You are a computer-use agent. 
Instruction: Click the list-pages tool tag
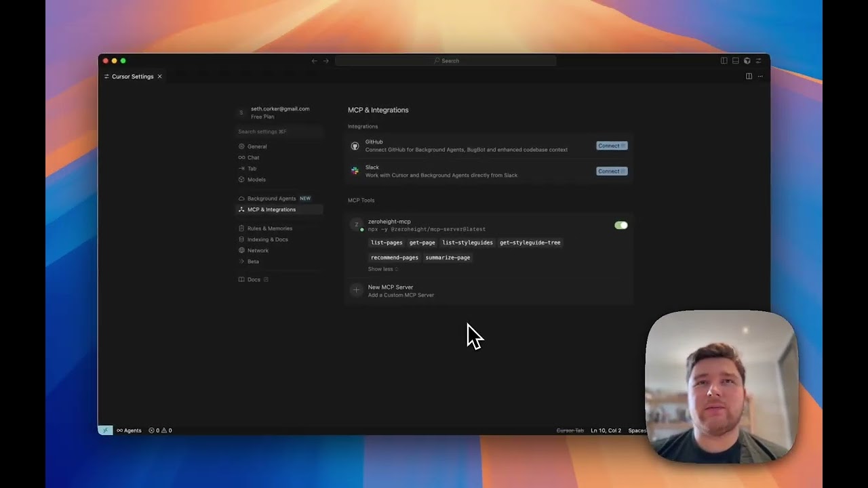[x=387, y=243]
